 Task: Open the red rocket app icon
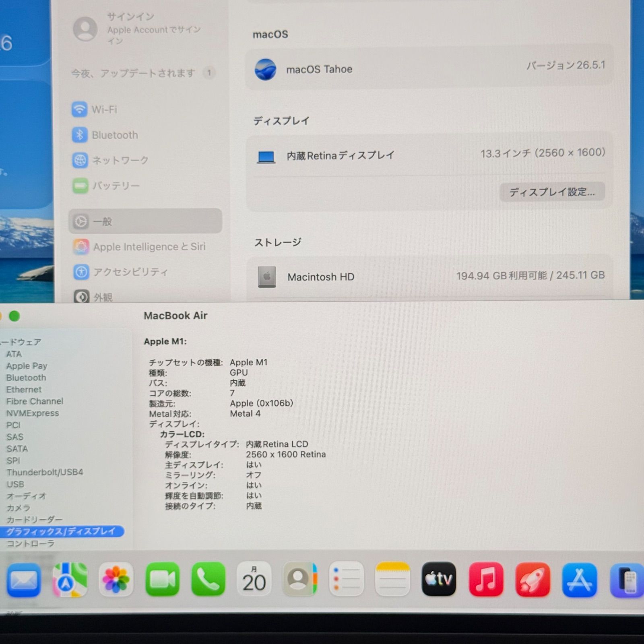pos(533,580)
